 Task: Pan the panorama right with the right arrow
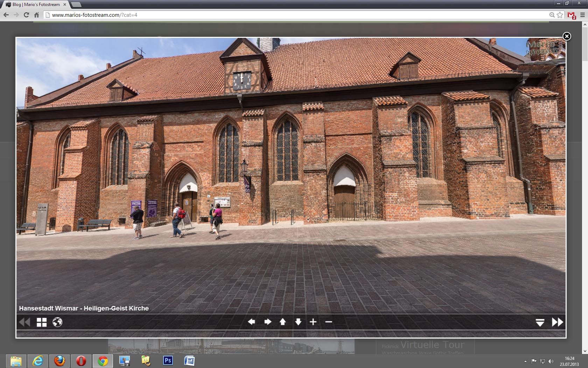(268, 322)
